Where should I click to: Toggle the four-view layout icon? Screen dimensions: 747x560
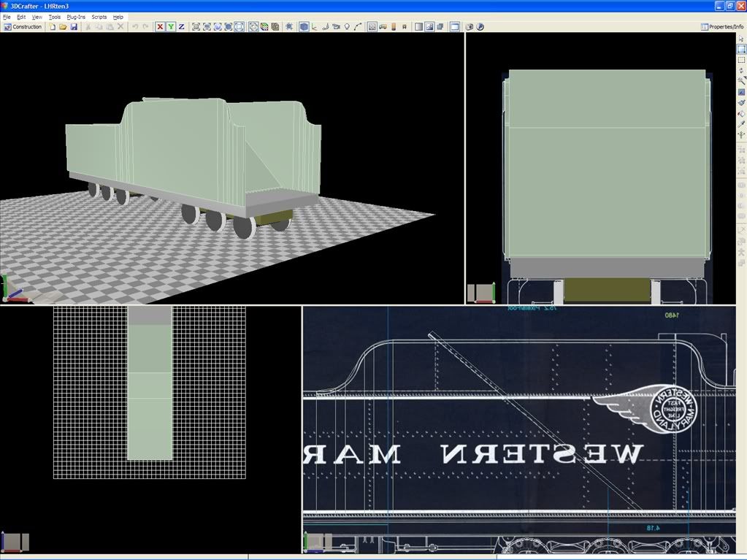[454, 27]
